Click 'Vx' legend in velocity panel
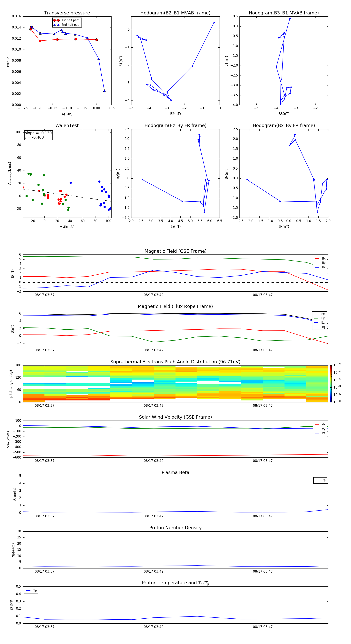This screenshot has width=351, height=644. pos(320,425)
